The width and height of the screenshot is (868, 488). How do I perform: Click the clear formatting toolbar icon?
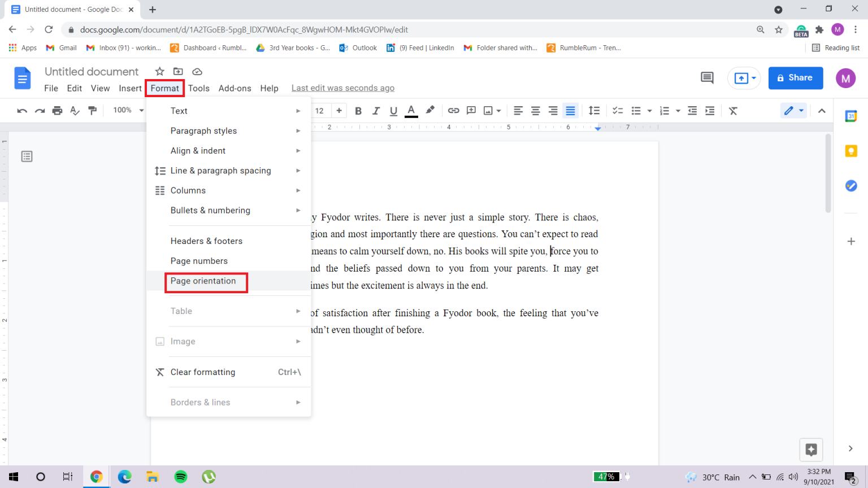tap(733, 111)
